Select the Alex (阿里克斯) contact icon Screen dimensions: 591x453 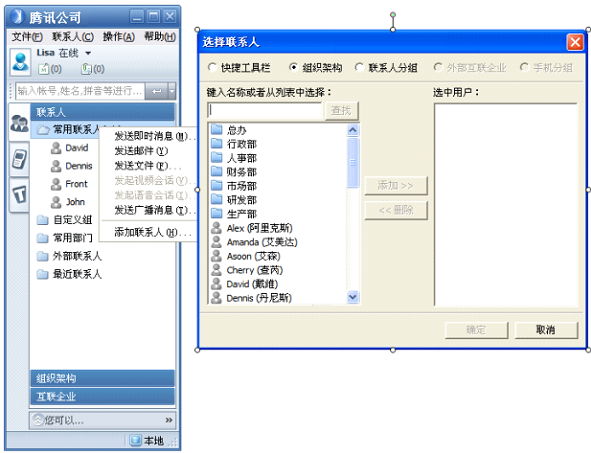click(x=216, y=228)
